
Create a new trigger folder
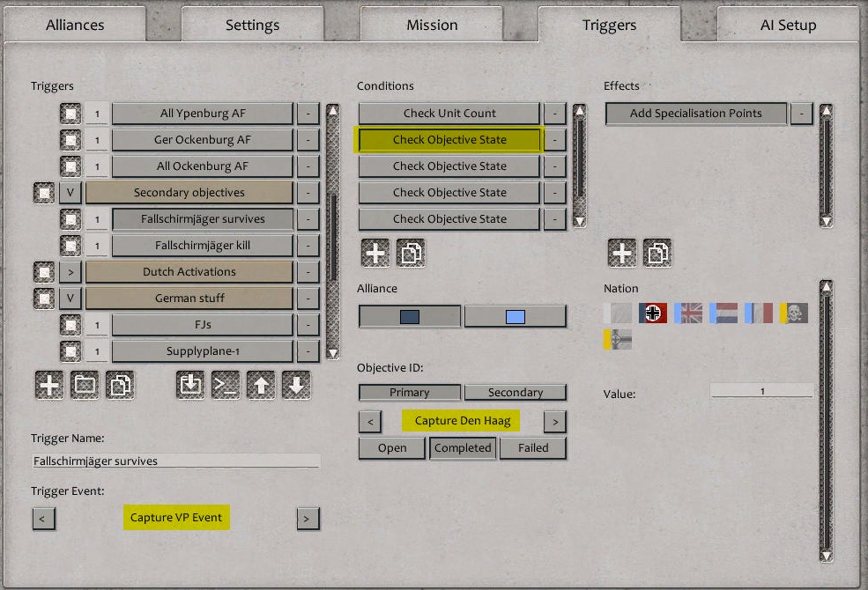tap(84, 385)
